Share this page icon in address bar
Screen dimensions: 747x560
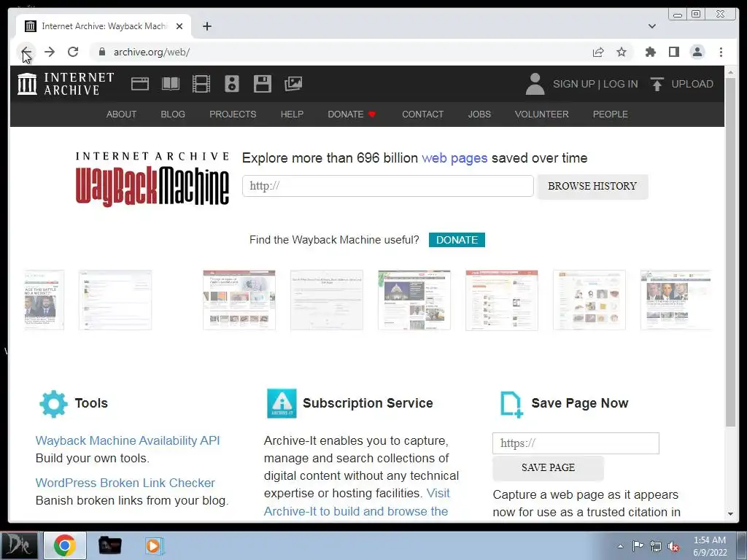(x=598, y=52)
